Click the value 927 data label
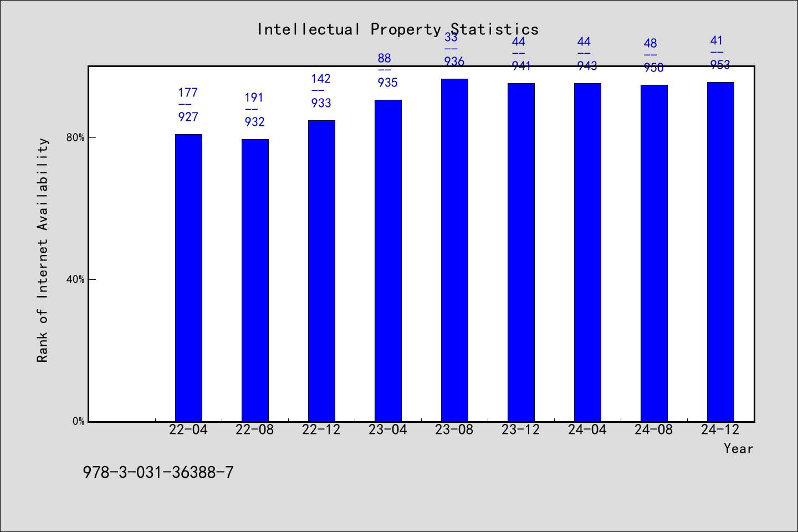The width and height of the screenshot is (798, 532). [188, 117]
